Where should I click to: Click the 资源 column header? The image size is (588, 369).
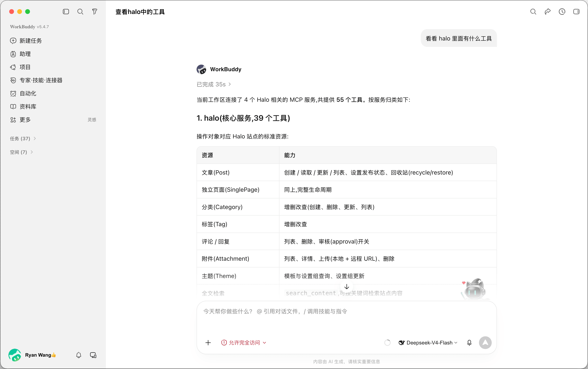point(238,155)
